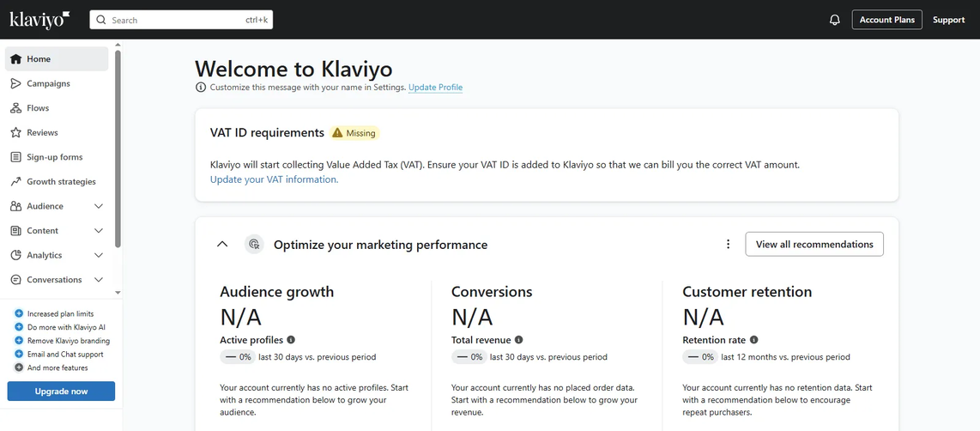
Task: Click 0% badge under Total revenue
Action: [x=469, y=357]
